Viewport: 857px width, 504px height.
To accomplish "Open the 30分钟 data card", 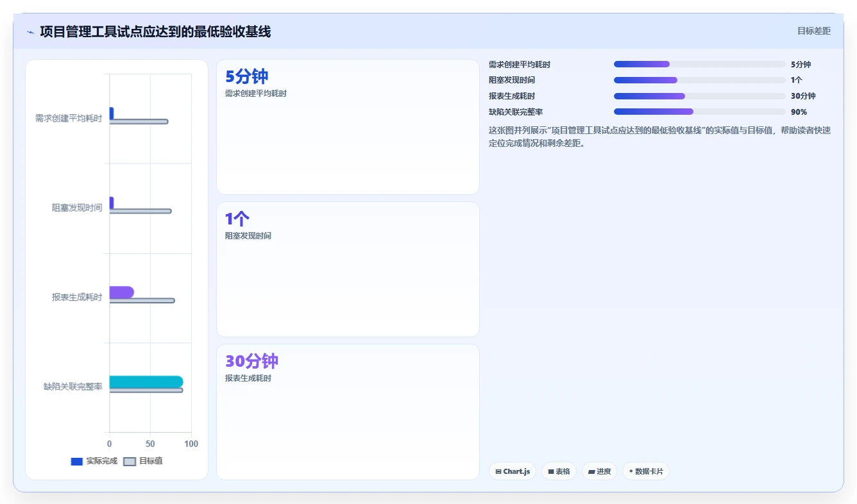I will click(x=348, y=412).
